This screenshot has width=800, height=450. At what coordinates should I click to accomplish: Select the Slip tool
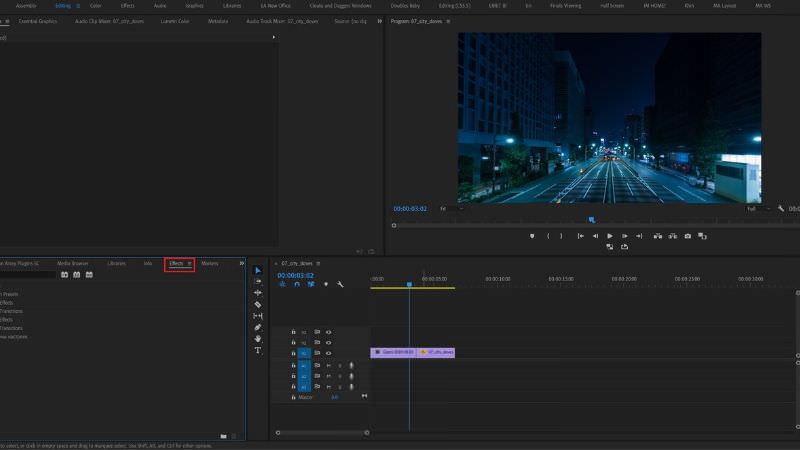point(258,316)
